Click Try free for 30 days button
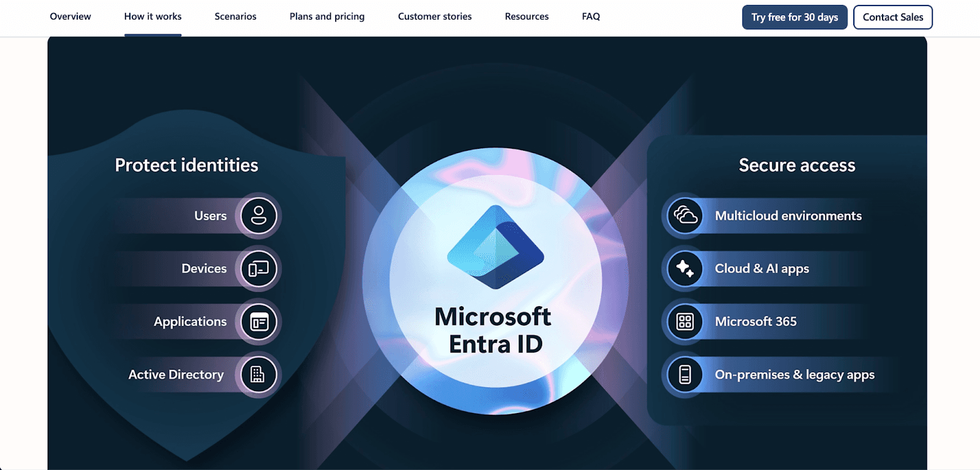The width and height of the screenshot is (980, 470). (794, 17)
